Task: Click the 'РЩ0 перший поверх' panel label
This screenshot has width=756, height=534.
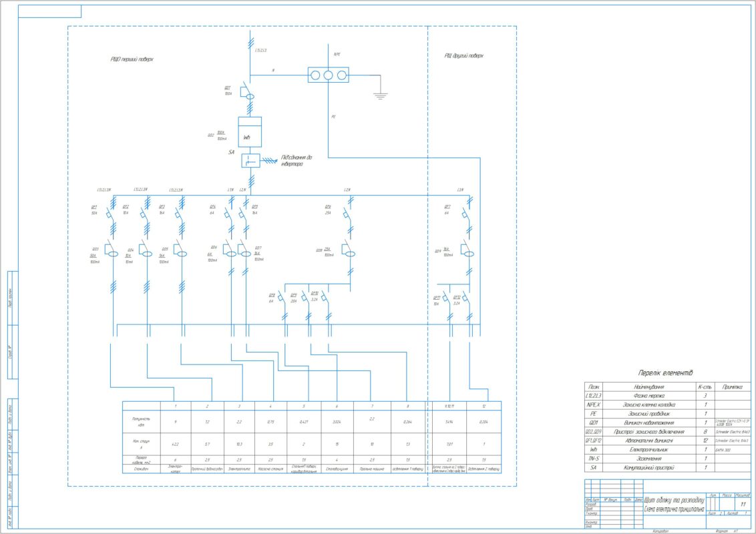Action: (x=132, y=59)
